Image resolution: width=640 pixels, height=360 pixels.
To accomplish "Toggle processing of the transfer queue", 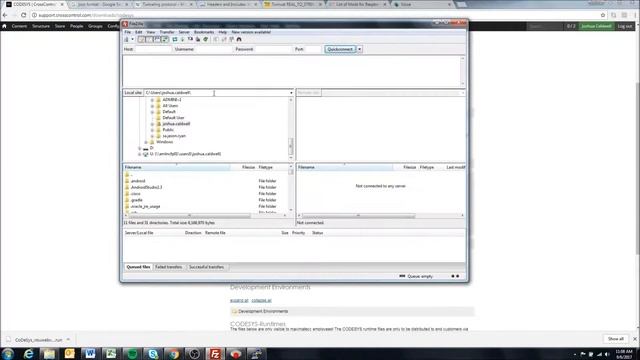I will (x=182, y=40).
